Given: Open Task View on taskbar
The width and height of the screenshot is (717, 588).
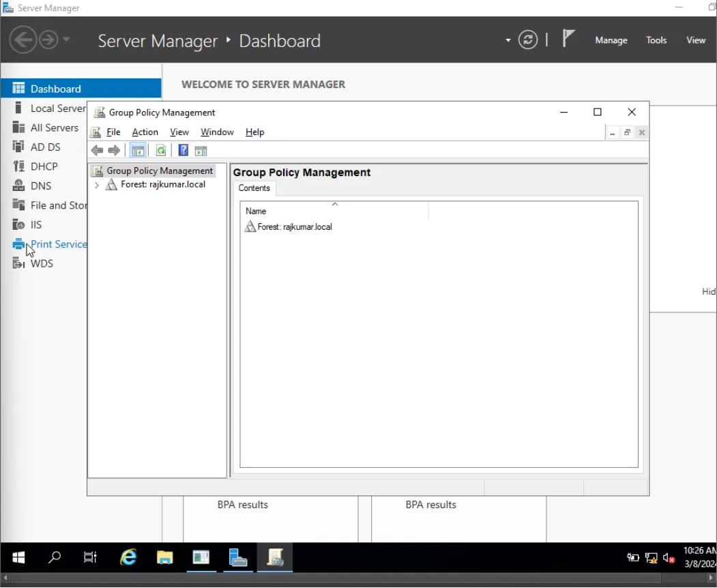Looking at the screenshot, I should coord(90,557).
